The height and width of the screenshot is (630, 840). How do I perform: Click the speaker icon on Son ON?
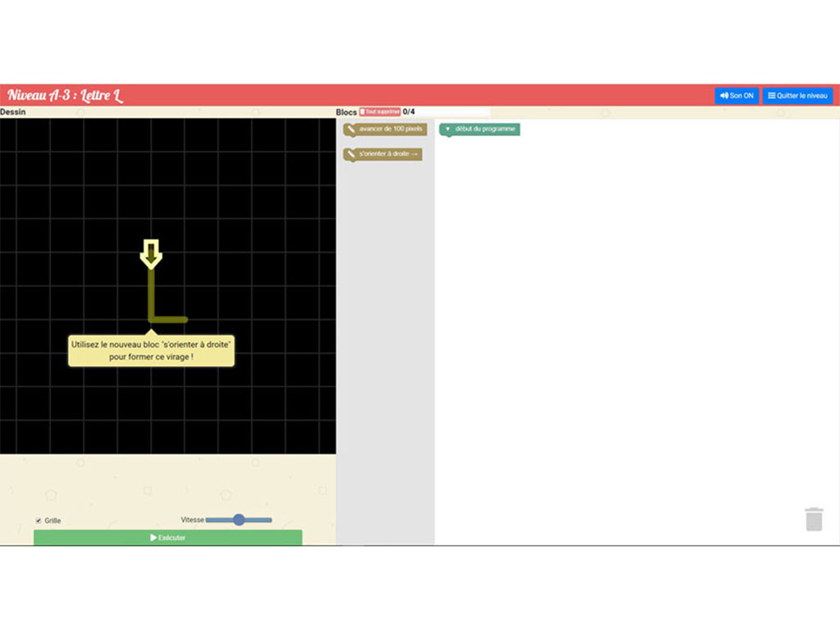pyautogui.click(x=724, y=96)
